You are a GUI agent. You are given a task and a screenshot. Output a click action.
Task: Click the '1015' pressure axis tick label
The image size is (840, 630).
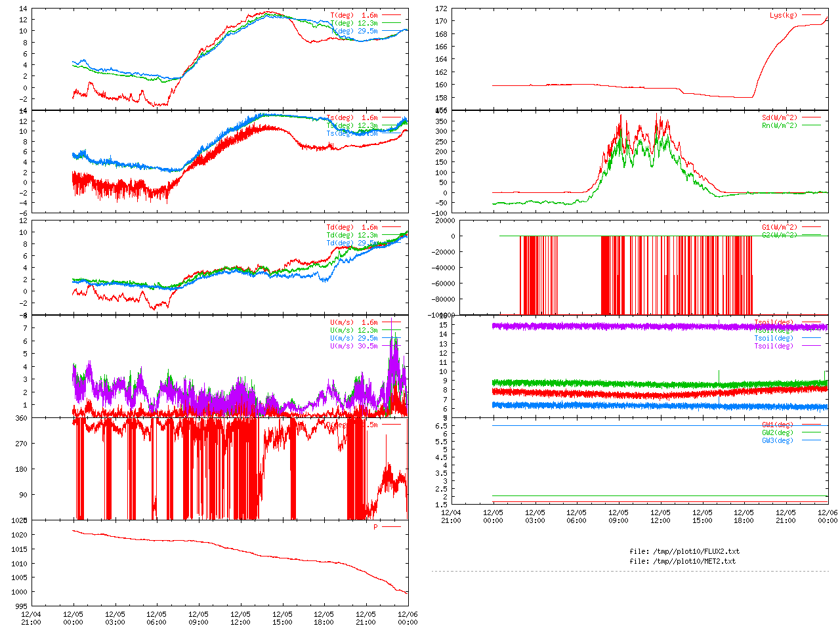coord(19,549)
